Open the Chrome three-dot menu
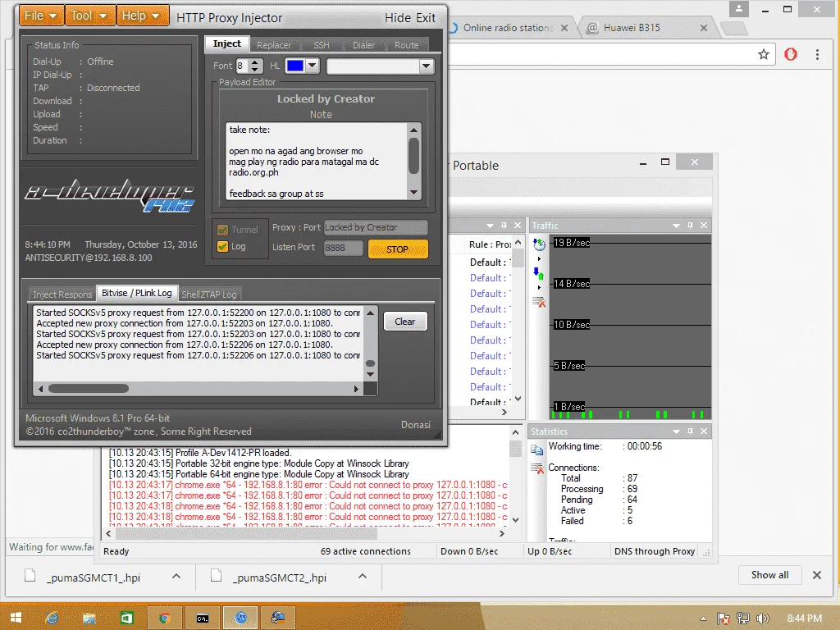The height and width of the screenshot is (630, 840). [x=817, y=54]
